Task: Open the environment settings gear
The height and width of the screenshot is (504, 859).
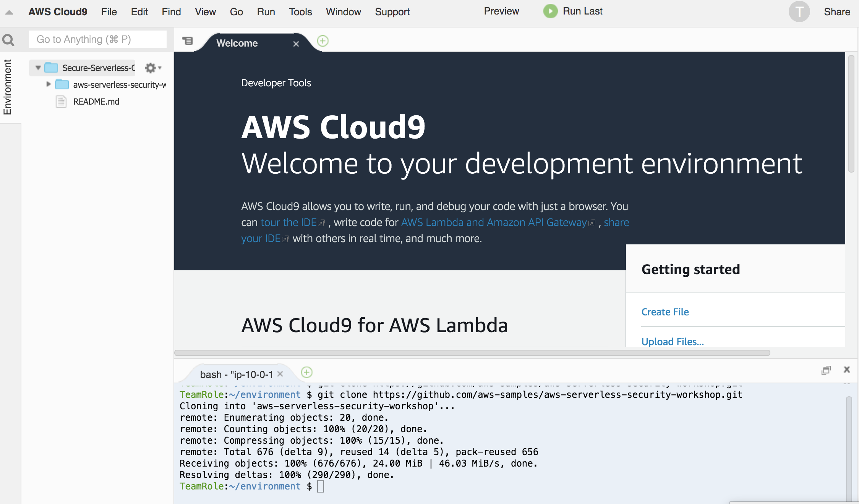Action: coord(152,68)
